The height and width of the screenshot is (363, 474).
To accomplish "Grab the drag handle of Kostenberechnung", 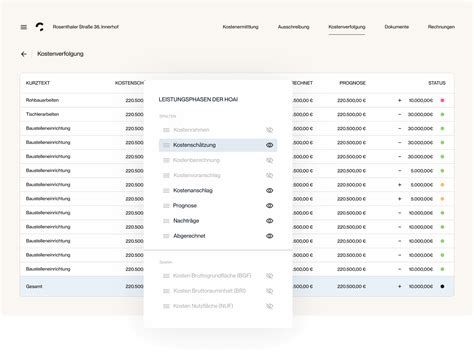I will coord(166,160).
